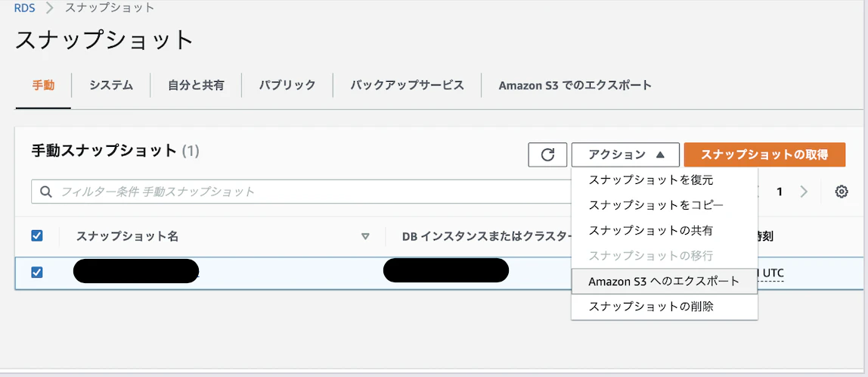
Task: Click the 手動スナップショット heading
Action: tap(115, 150)
